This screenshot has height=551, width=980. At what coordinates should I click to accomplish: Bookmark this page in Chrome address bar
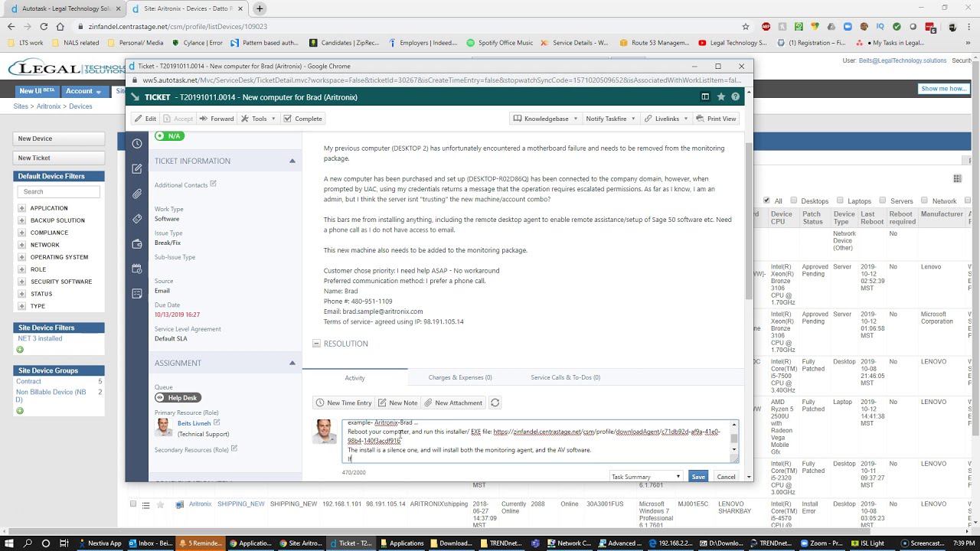point(745,26)
